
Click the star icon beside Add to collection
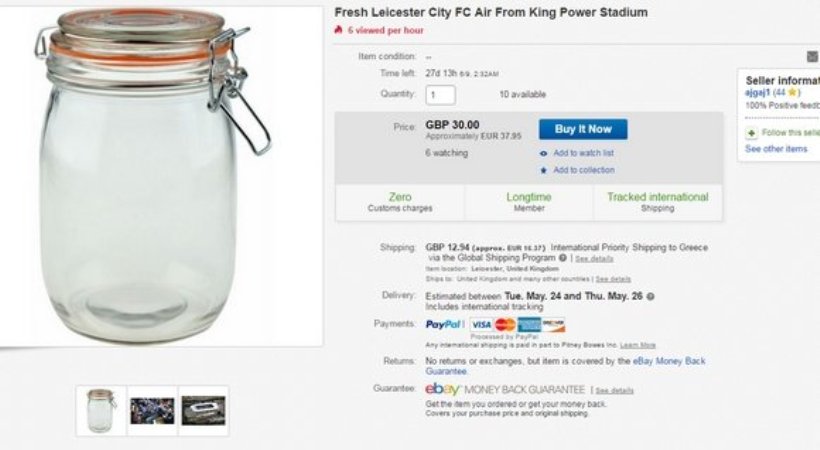(x=543, y=170)
